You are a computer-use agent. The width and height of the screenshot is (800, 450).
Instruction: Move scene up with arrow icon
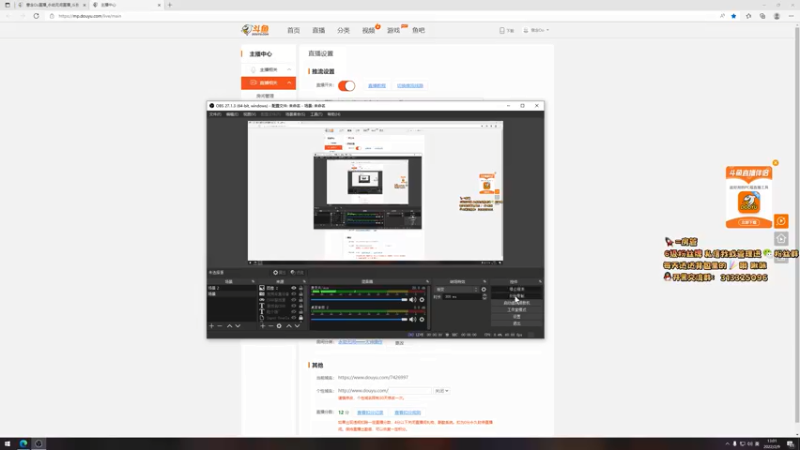(x=230, y=326)
